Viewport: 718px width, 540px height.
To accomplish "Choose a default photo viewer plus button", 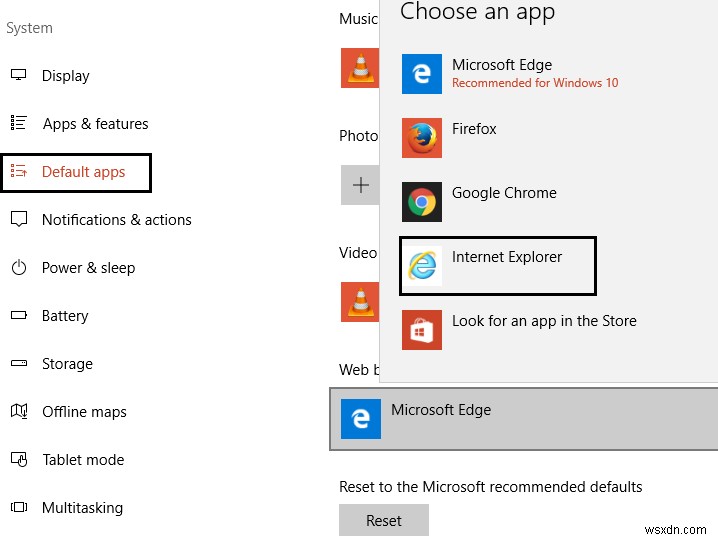I will (360, 185).
